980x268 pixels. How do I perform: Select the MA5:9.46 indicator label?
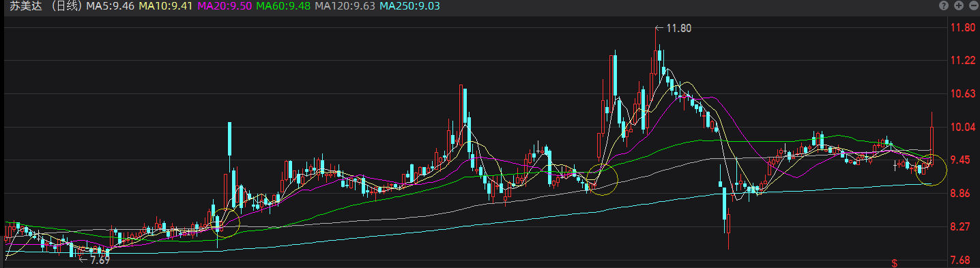[110, 6]
